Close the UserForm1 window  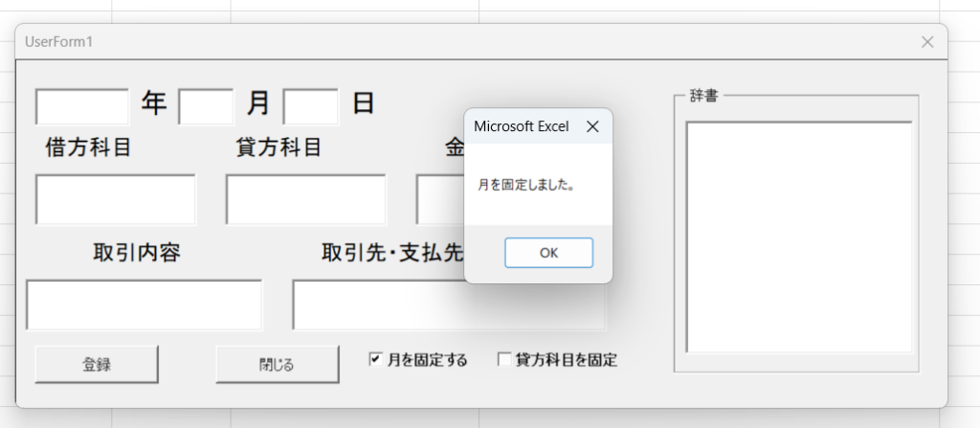coord(926,41)
